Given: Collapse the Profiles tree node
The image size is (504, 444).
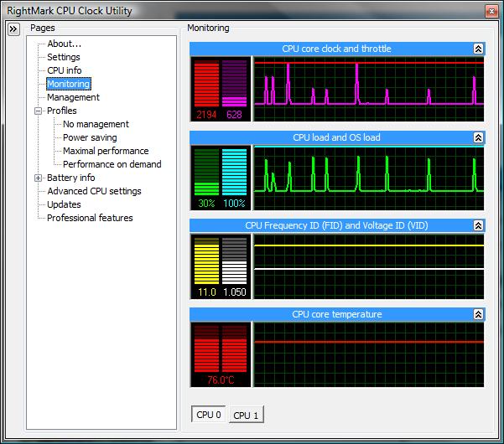Looking at the screenshot, I should [x=38, y=111].
